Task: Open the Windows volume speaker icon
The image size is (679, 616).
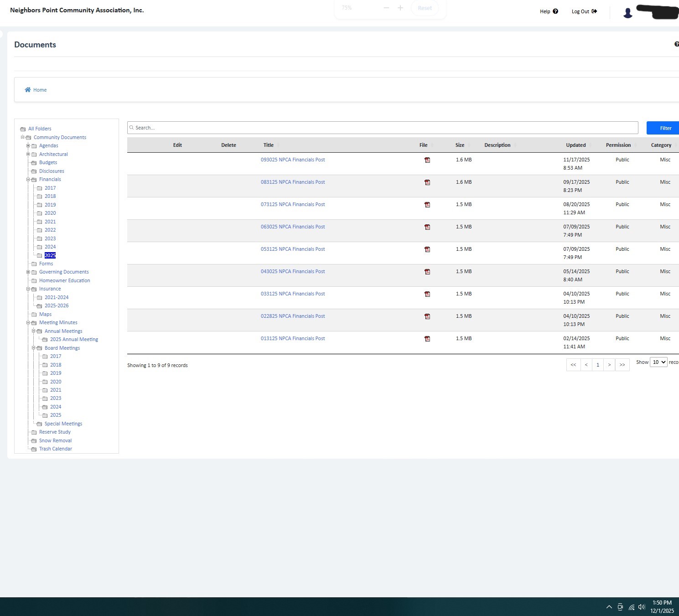Action: click(642, 607)
